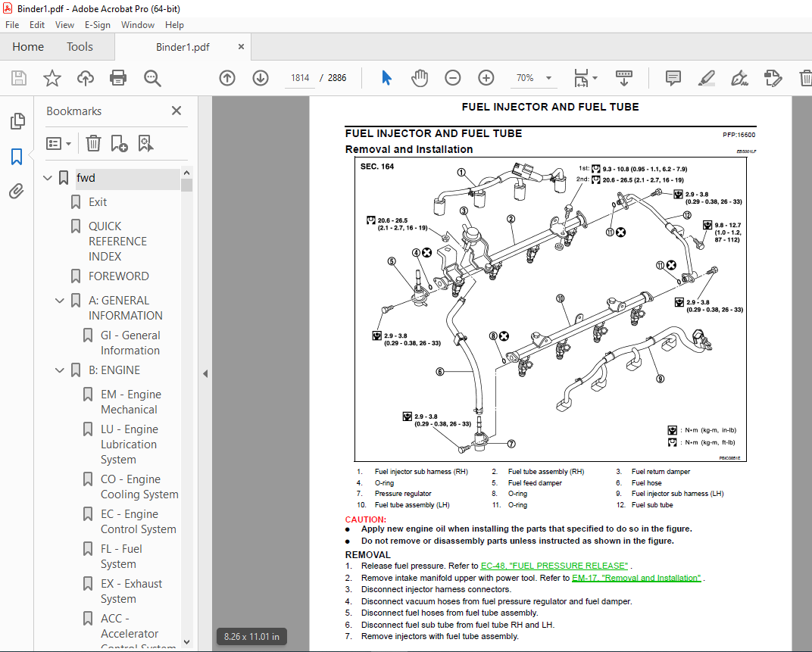
Task: Open the E-Sign menu
Action: coord(98,25)
